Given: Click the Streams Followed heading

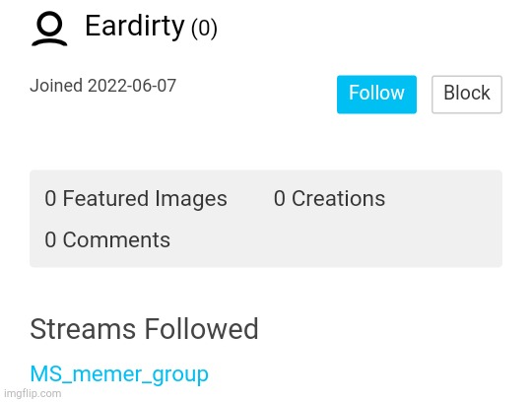Looking at the screenshot, I should tap(144, 329).
